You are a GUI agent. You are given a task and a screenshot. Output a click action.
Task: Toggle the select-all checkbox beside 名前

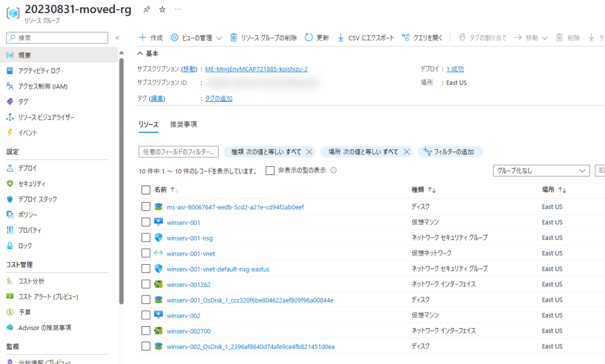tap(146, 190)
